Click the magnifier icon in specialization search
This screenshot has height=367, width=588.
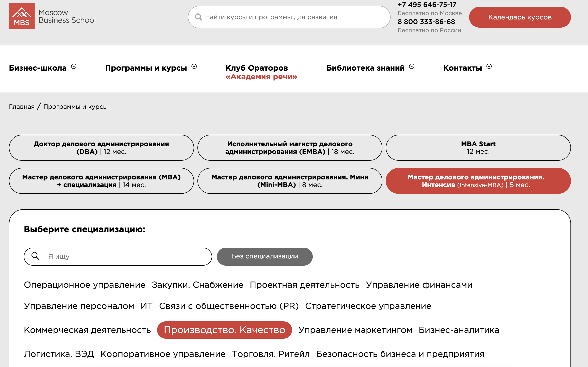36,256
